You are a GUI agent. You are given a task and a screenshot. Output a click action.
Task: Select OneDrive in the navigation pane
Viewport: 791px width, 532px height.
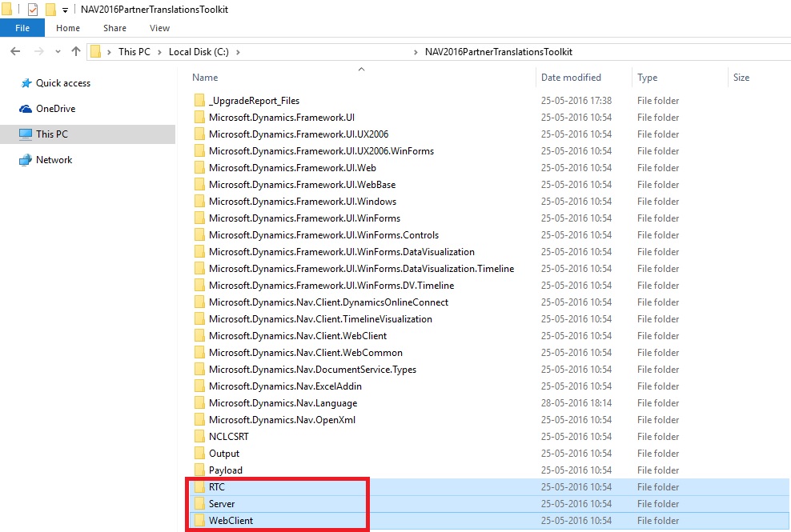point(55,109)
